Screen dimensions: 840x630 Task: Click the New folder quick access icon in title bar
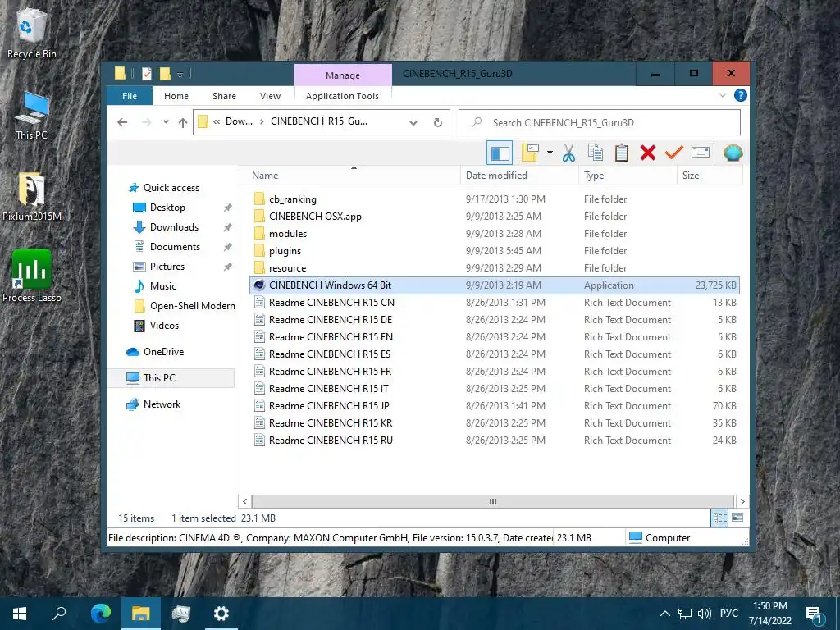tap(164, 74)
